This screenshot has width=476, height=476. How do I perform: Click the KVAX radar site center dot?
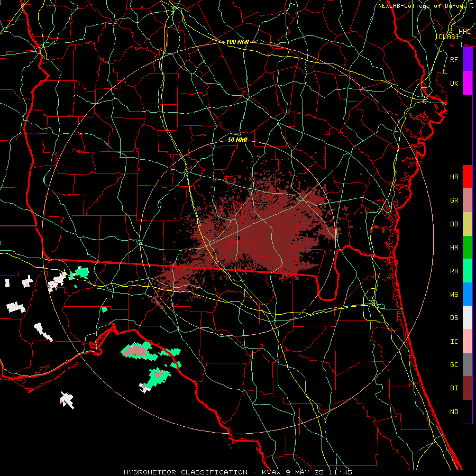(x=239, y=238)
